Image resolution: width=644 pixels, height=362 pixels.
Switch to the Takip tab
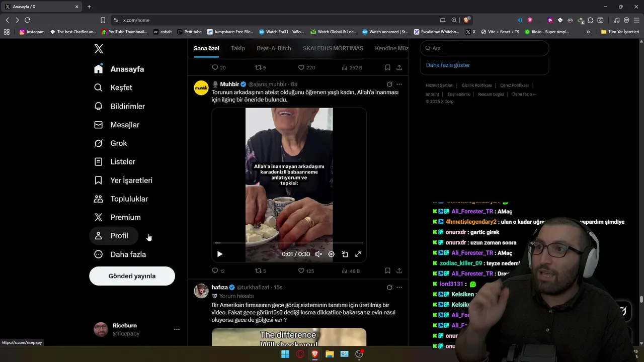click(238, 48)
